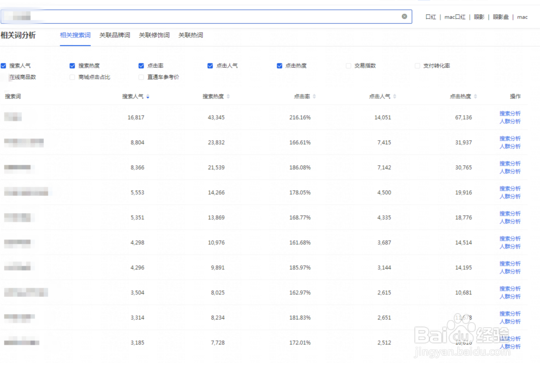Sort by 点击率 using header arrows
Viewport: 540px width, 371px height.
314,96
